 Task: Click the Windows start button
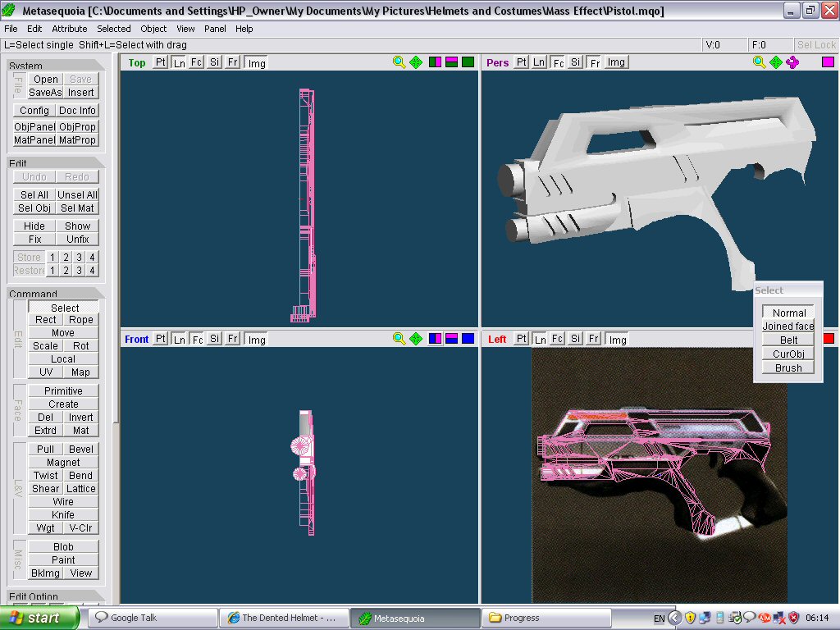39,618
